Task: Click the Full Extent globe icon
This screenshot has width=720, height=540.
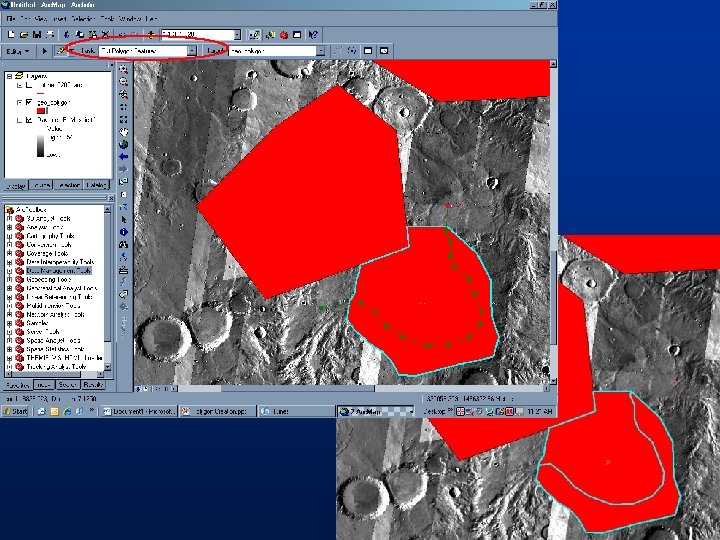Action: tap(124, 145)
